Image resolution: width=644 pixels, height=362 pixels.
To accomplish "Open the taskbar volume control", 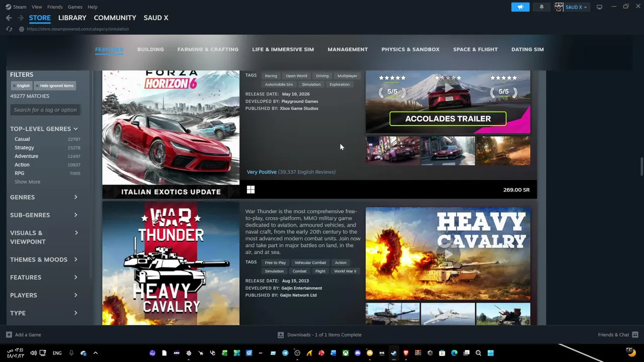I will (x=33, y=353).
